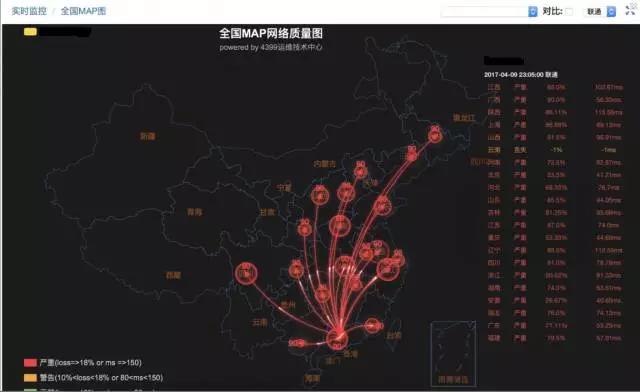This screenshot has width=640, height=392.
Task: Select the 浙江 row in the table
Action: [555, 275]
